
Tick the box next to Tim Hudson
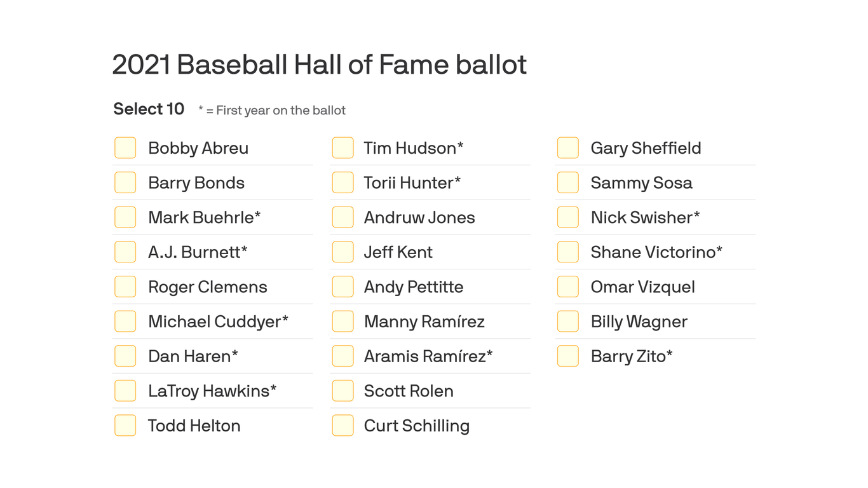pyautogui.click(x=342, y=147)
